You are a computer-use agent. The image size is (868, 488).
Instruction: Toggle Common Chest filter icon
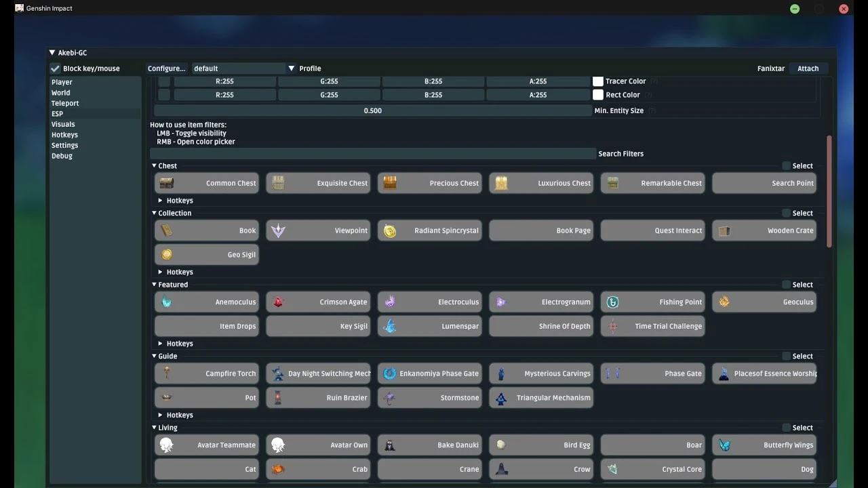coord(167,183)
